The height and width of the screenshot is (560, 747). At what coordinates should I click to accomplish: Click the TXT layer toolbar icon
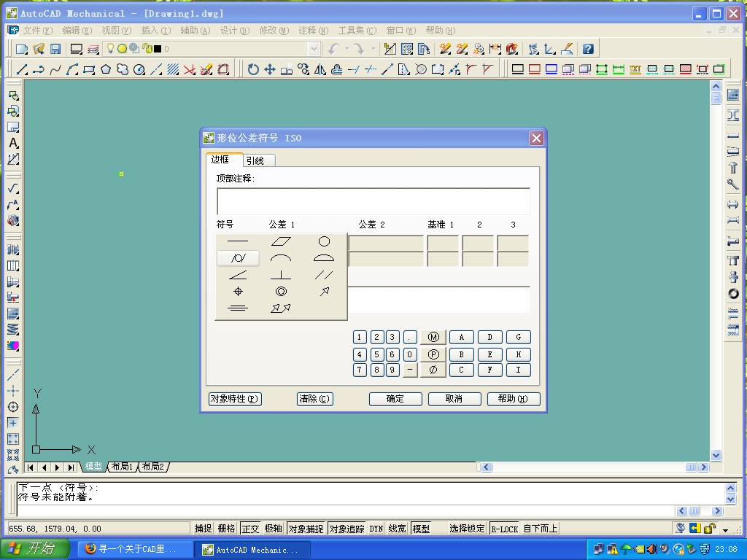tap(635, 69)
